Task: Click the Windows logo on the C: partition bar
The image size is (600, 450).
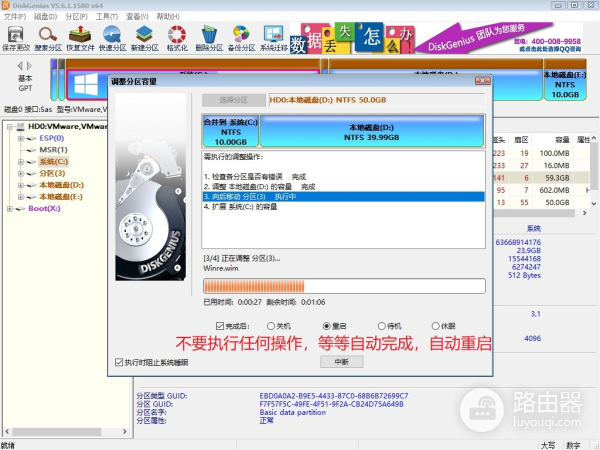Action: point(86,85)
